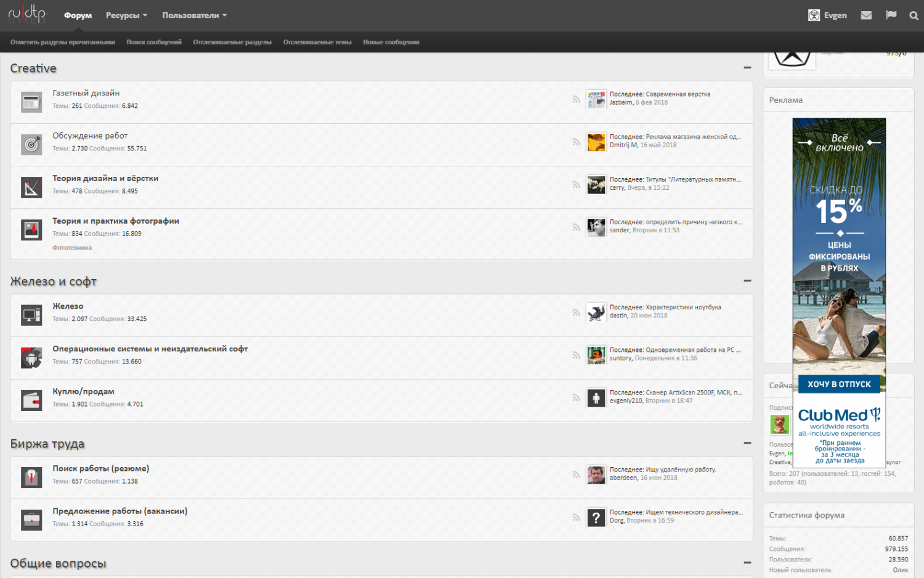
Task: Open the Фототехника subforum link
Action: (x=72, y=248)
